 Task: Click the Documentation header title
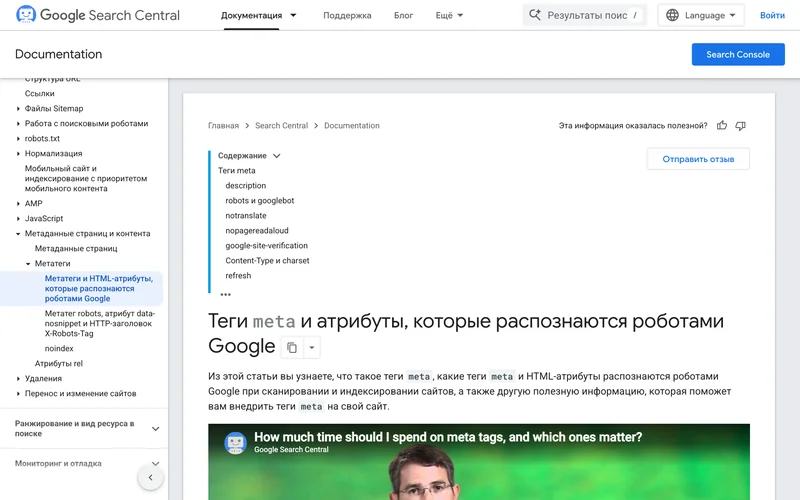(59, 54)
